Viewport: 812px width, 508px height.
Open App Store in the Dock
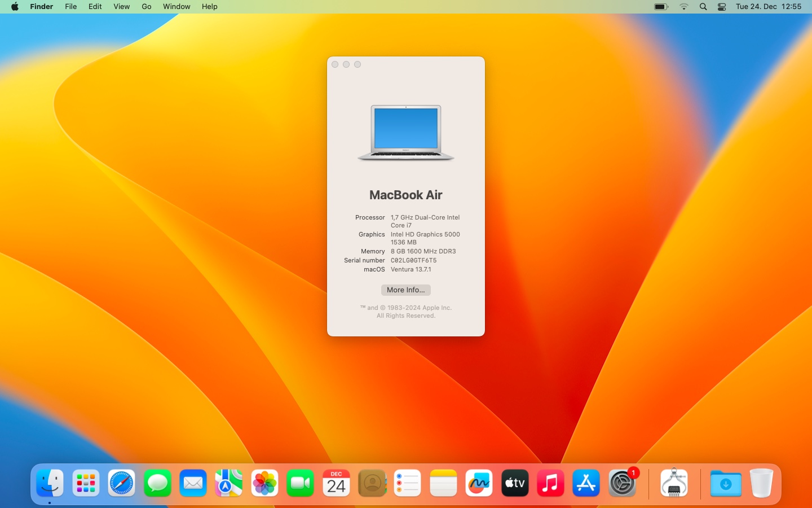click(586, 483)
